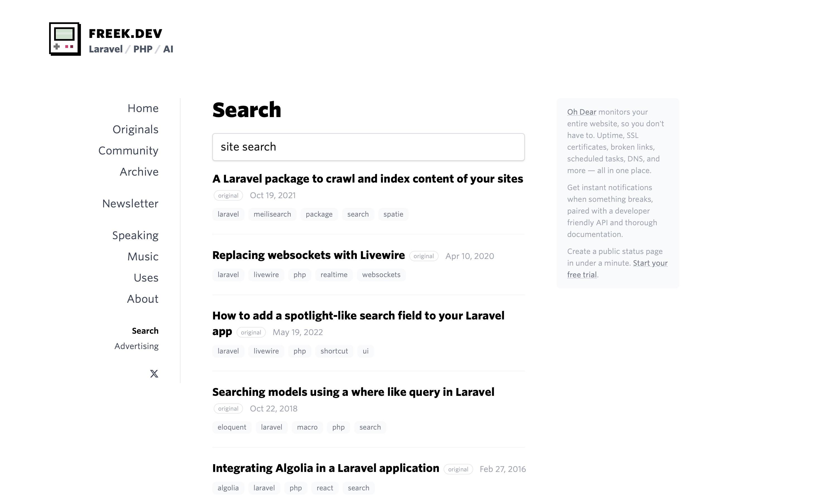Go to the Home page
The image size is (813, 504).
[x=143, y=108]
